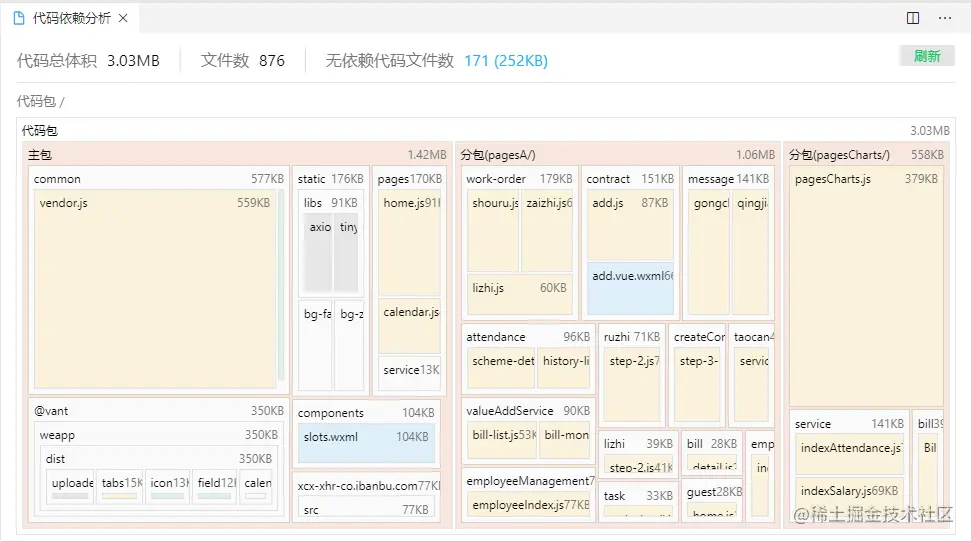
Task: Select the home.js block in pages
Action: pyautogui.click(x=409, y=243)
